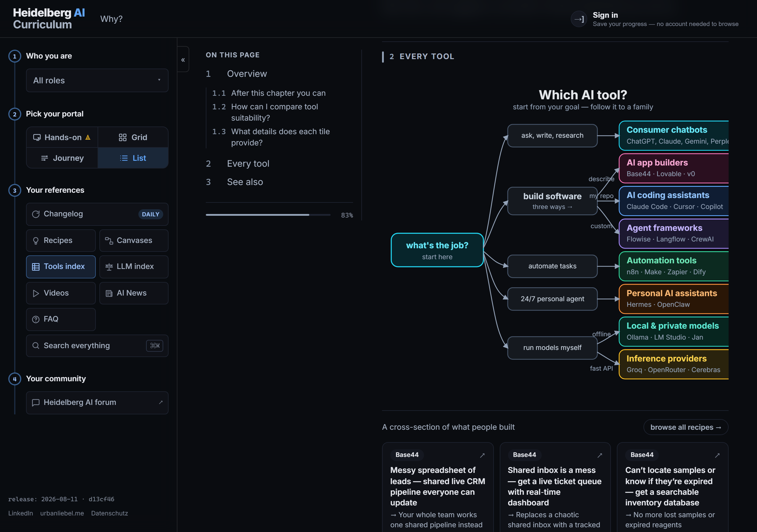757x532 pixels.
Task: Click the build software diagram node
Action: point(552,201)
